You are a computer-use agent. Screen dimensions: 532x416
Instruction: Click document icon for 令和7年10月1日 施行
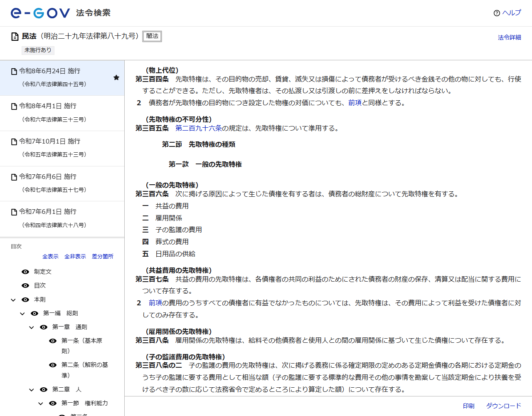coord(14,142)
